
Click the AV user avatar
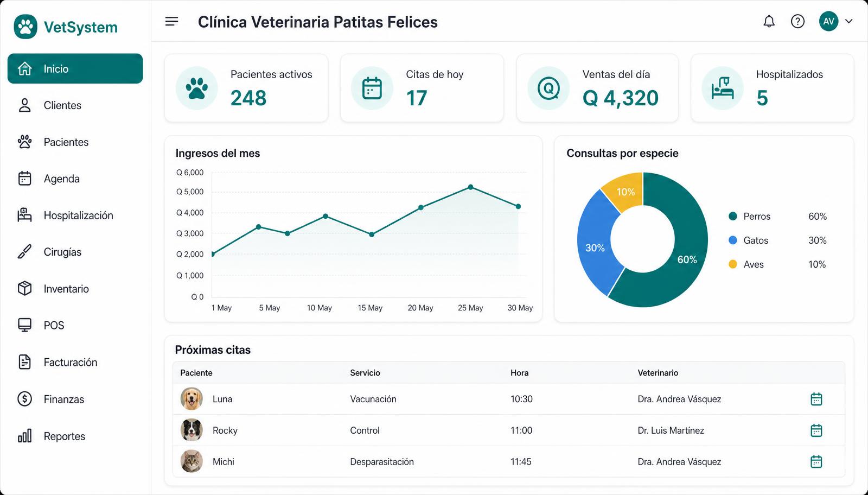[828, 22]
